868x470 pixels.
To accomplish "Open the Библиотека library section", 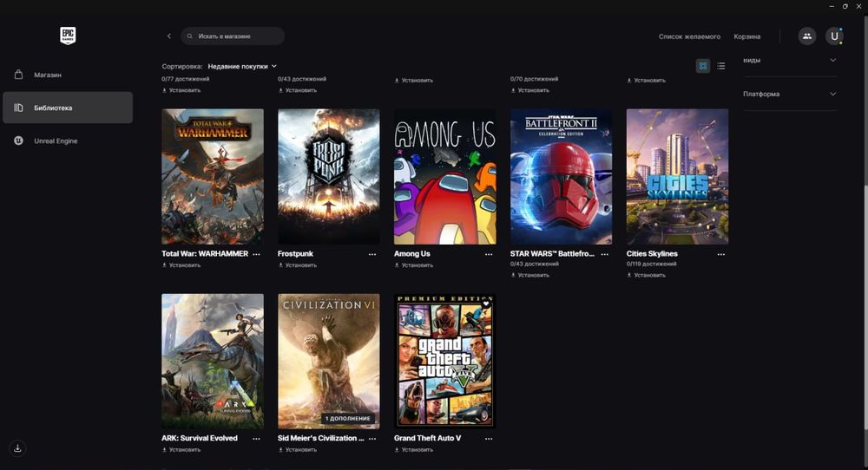I will [x=68, y=108].
